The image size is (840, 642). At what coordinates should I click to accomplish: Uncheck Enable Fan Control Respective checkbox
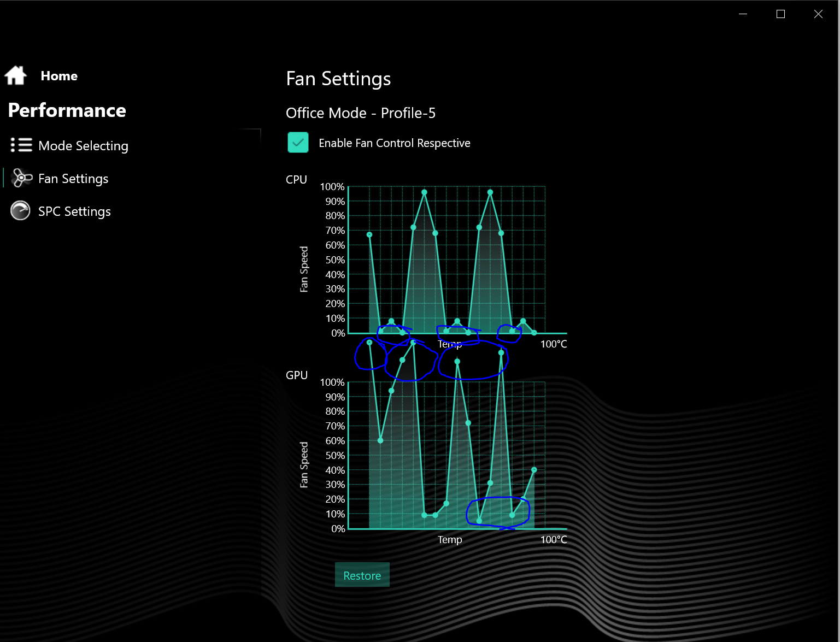click(x=298, y=143)
